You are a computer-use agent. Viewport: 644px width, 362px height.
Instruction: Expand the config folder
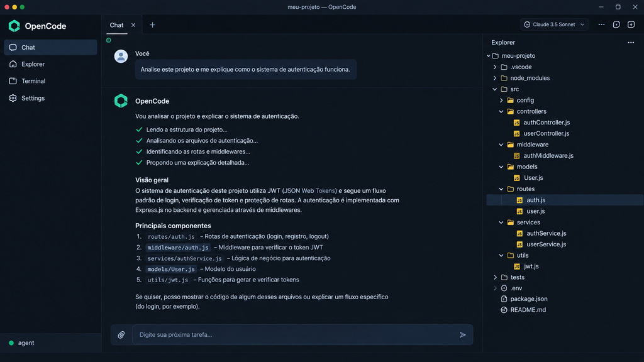501,100
